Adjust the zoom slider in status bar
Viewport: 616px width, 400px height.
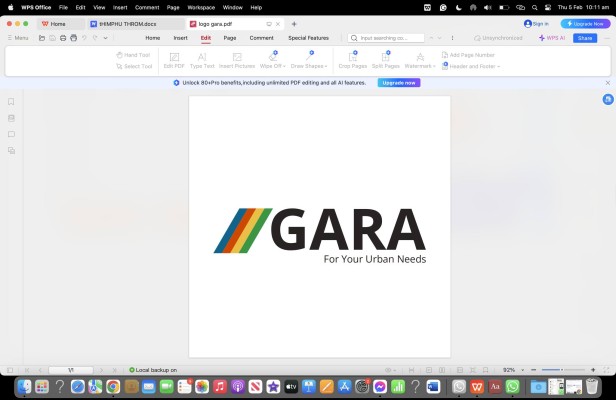point(563,370)
